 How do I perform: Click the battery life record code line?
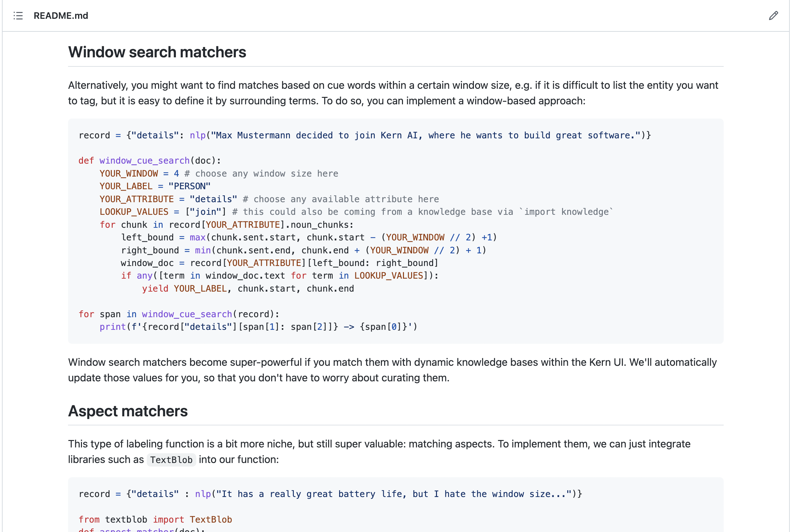tap(330, 494)
